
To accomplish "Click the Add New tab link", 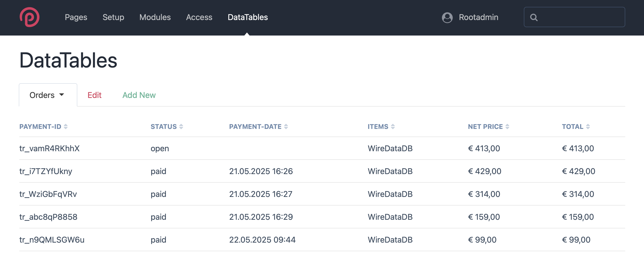I will pyautogui.click(x=139, y=95).
